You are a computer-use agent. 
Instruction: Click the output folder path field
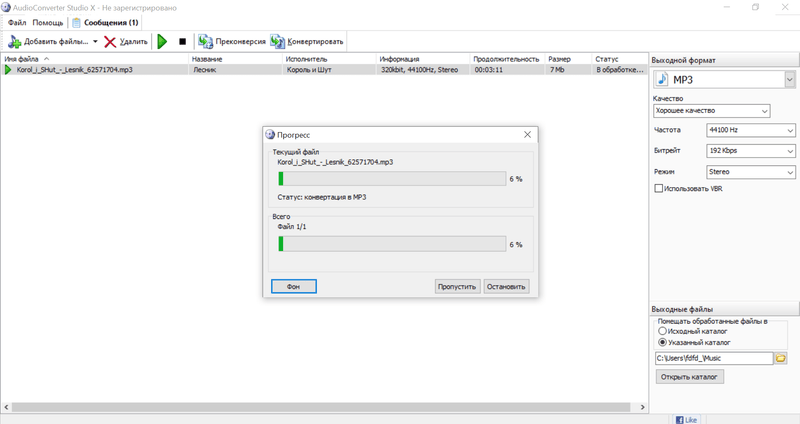coord(714,358)
